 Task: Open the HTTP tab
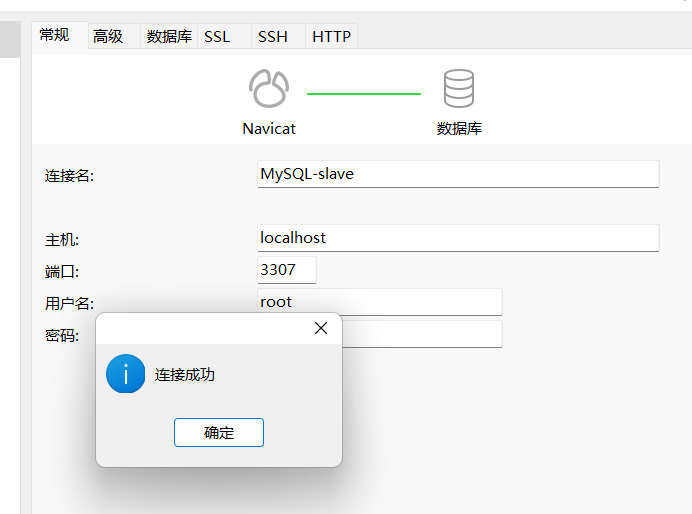pyautogui.click(x=331, y=36)
